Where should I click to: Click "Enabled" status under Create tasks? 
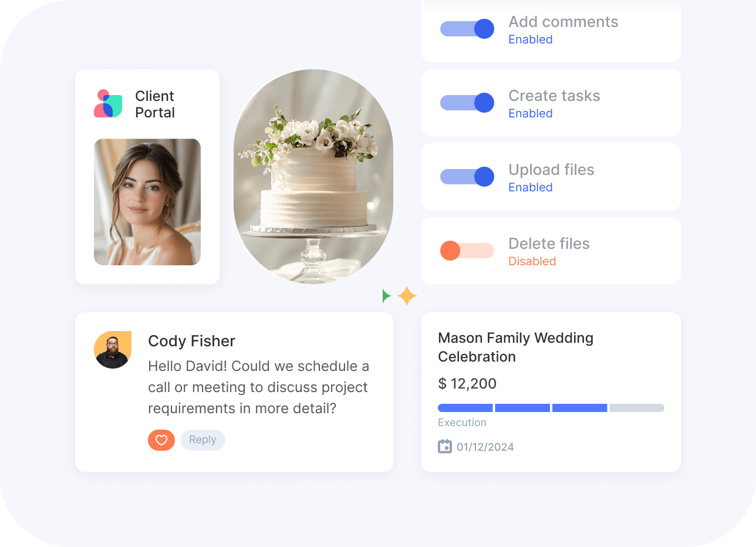tap(531, 114)
